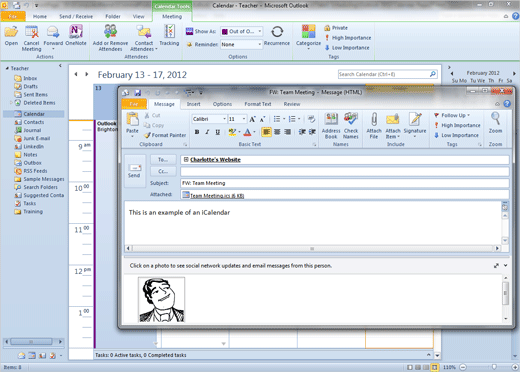Select the Charlotte's Website recipient
Screen dimensions: 520x372
coord(215,160)
